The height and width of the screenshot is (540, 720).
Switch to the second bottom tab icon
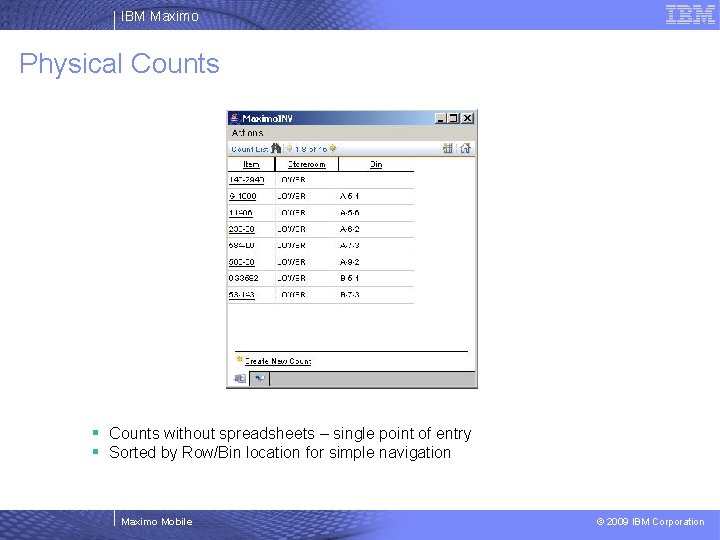click(x=260, y=379)
